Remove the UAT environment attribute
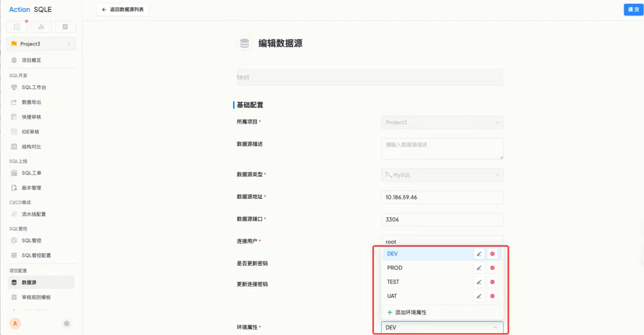The height and width of the screenshot is (335, 644). [x=493, y=296]
